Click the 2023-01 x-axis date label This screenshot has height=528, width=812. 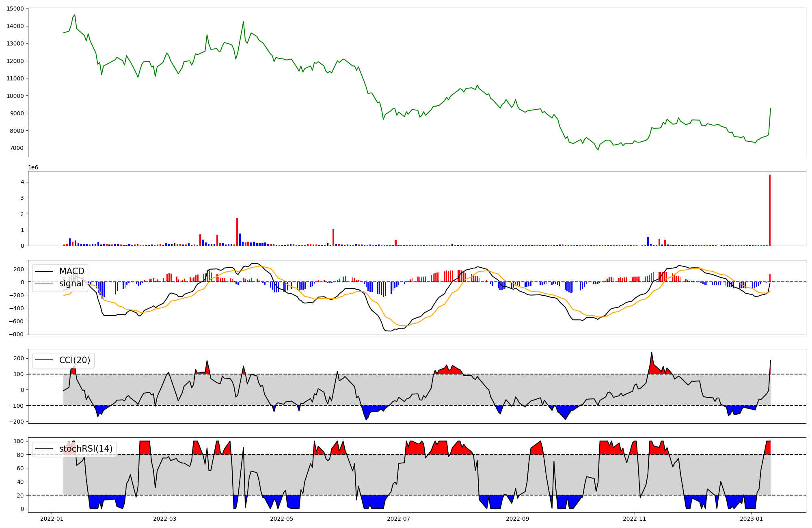[751, 519]
